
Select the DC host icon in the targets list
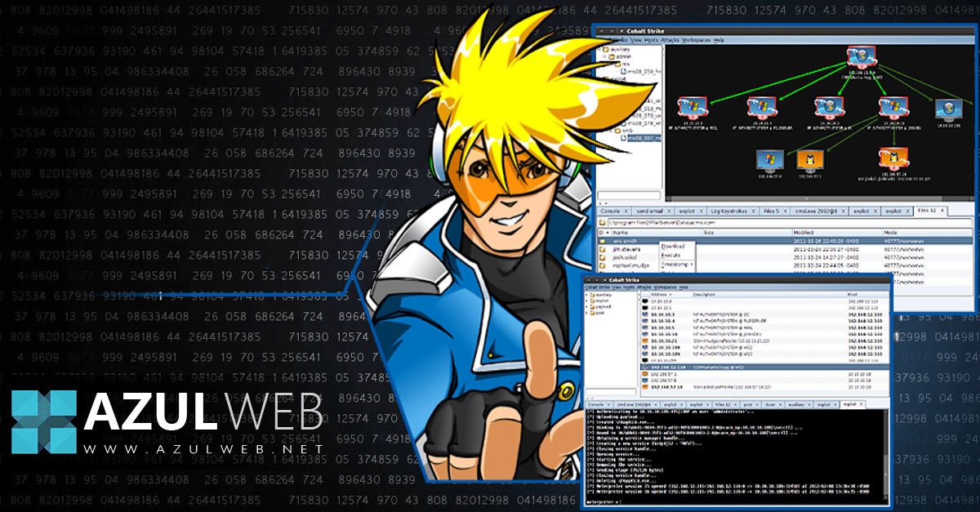pos(646,314)
